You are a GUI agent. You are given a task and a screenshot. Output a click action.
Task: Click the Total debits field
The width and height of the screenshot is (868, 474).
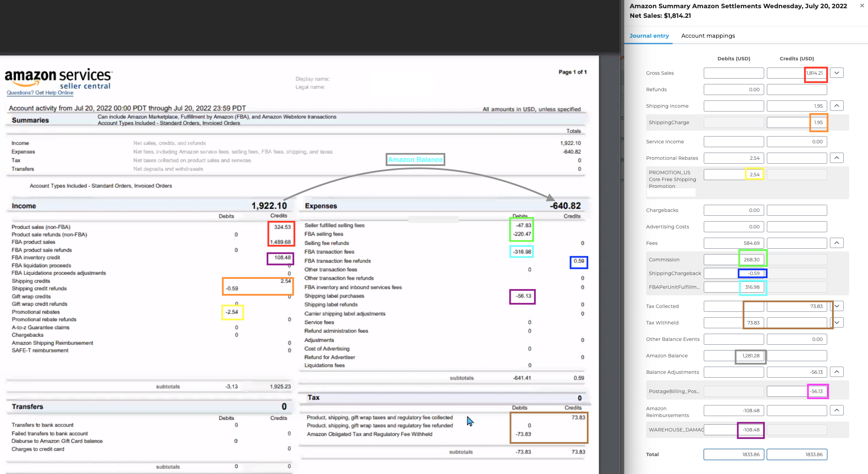pos(734,454)
